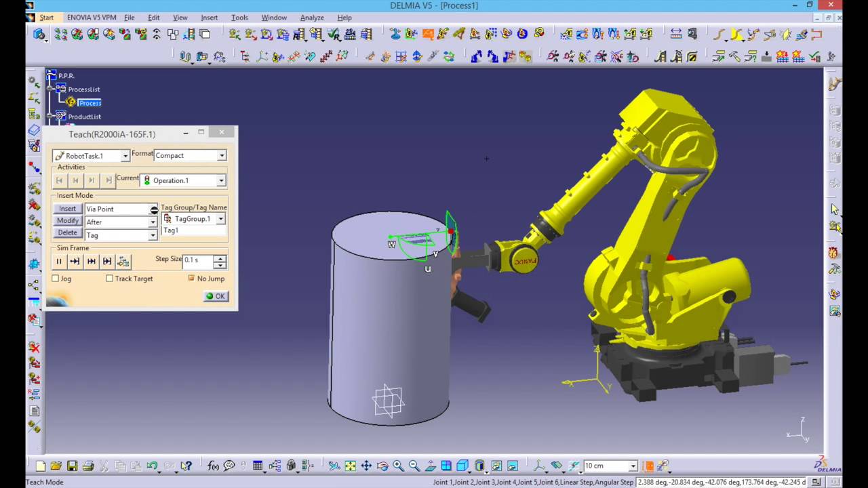Select the ProcessList tree node
Image resolution: width=868 pixels, height=488 pixels.
point(83,89)
